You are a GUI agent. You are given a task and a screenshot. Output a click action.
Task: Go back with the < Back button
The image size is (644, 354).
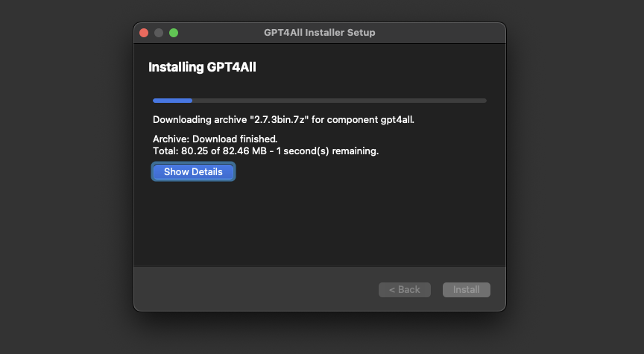pos(405,289)
